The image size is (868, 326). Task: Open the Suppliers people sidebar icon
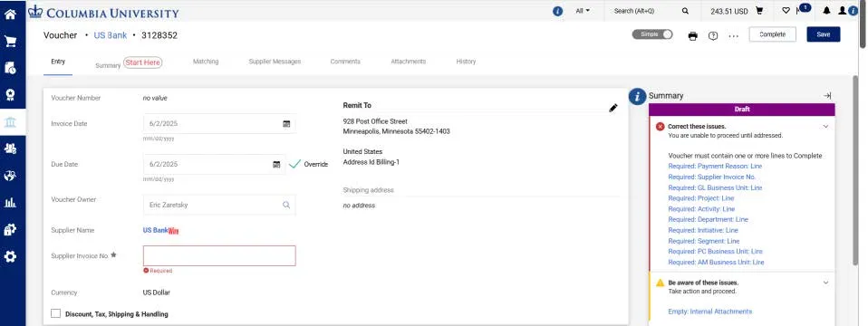coord(10,149)
